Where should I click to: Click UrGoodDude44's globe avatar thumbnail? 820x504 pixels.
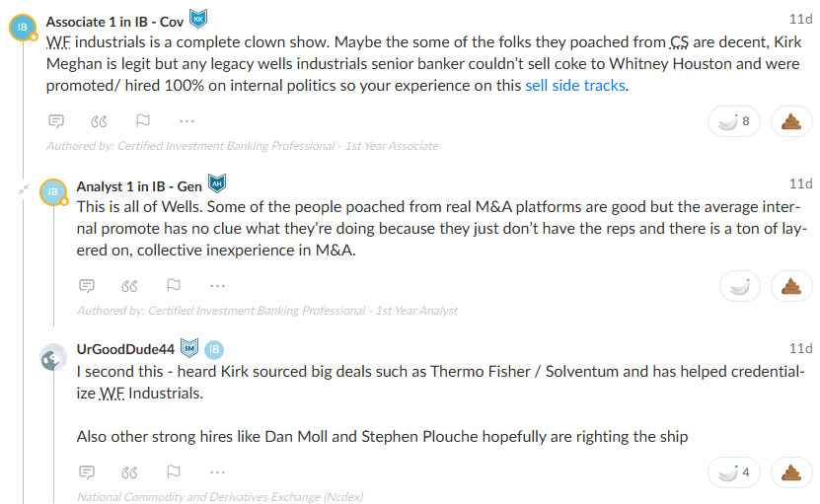[53, 357]
